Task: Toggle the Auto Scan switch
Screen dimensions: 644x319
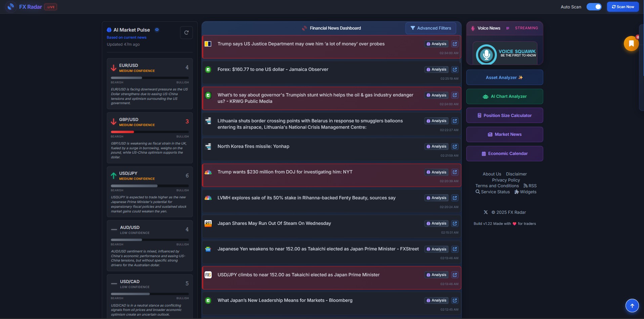Action: 594,7
